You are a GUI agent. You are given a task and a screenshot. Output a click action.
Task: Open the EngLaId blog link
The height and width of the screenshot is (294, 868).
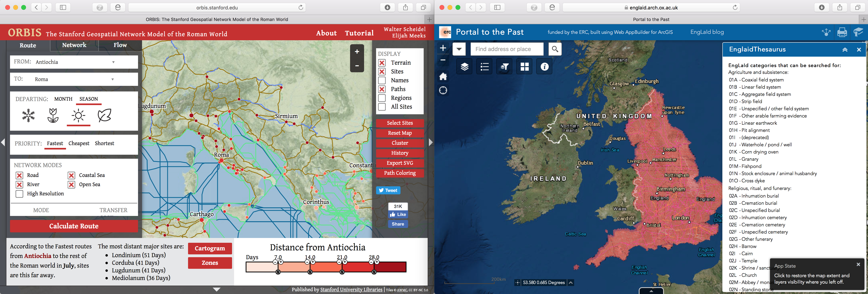coord(707,32)
